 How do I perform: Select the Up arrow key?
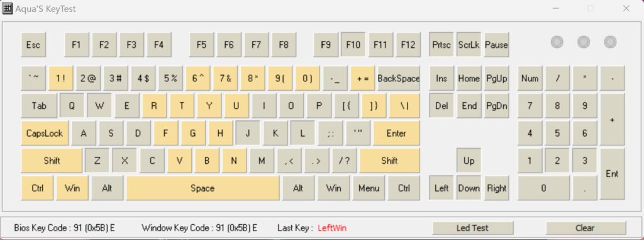[469, 161]
